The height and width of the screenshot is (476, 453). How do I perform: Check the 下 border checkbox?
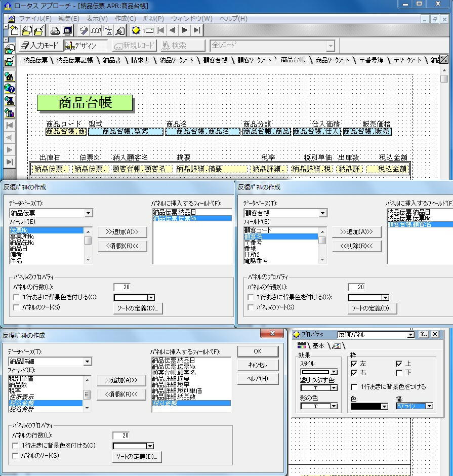399,373
